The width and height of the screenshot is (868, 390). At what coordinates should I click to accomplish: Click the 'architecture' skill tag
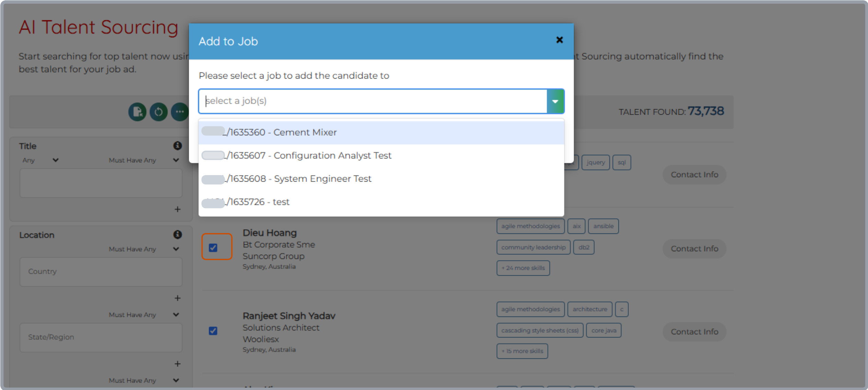[x=590, y=309]
